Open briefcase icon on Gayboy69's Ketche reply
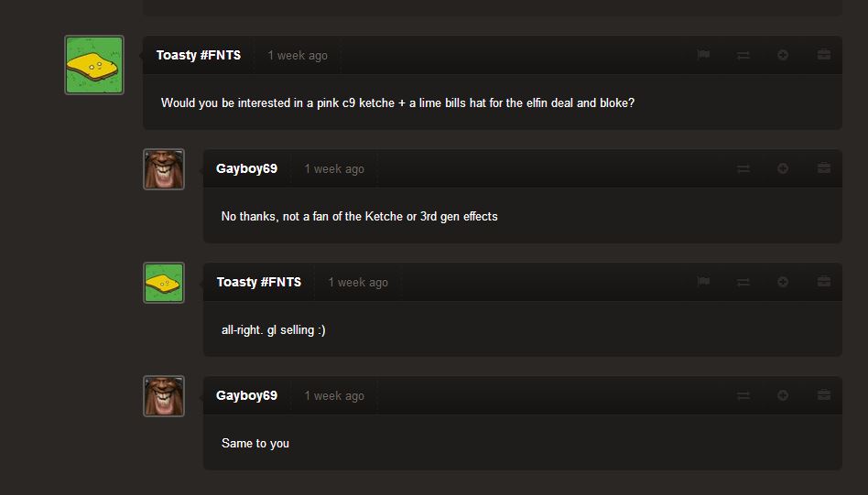 (824, 167)
